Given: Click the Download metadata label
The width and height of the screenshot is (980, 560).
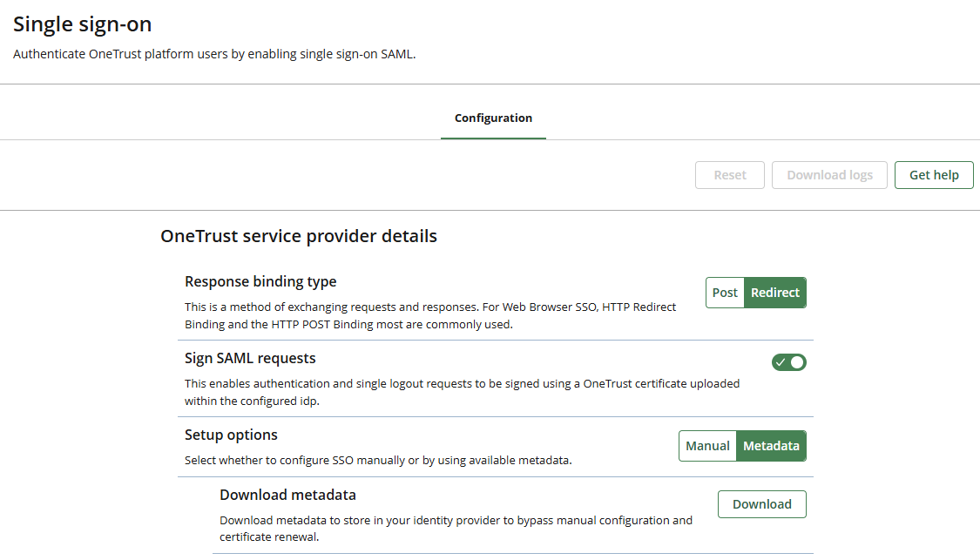Looking at the screenshot, I should click(x=287, y=495).
